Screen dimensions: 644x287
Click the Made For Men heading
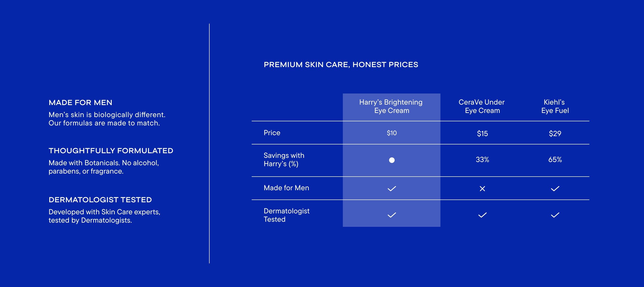click(80, 103)
